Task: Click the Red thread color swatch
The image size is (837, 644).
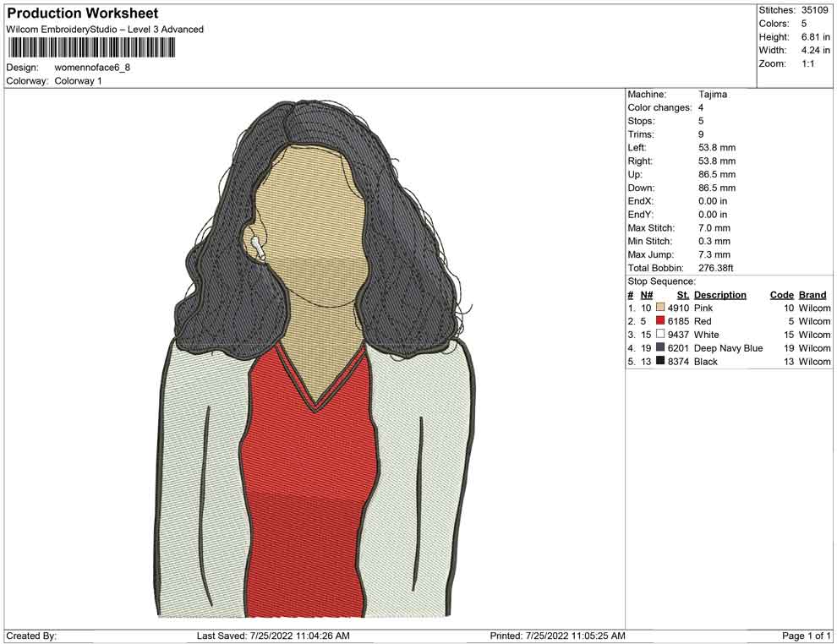Action: pos(660,321)
